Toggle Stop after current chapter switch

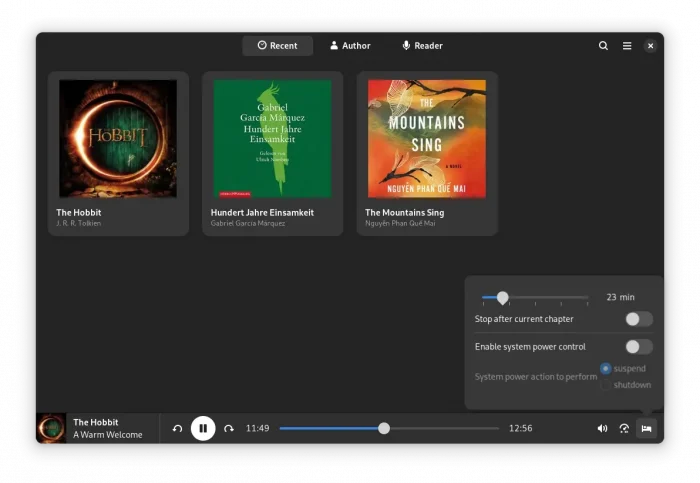[x=638, y=319]
